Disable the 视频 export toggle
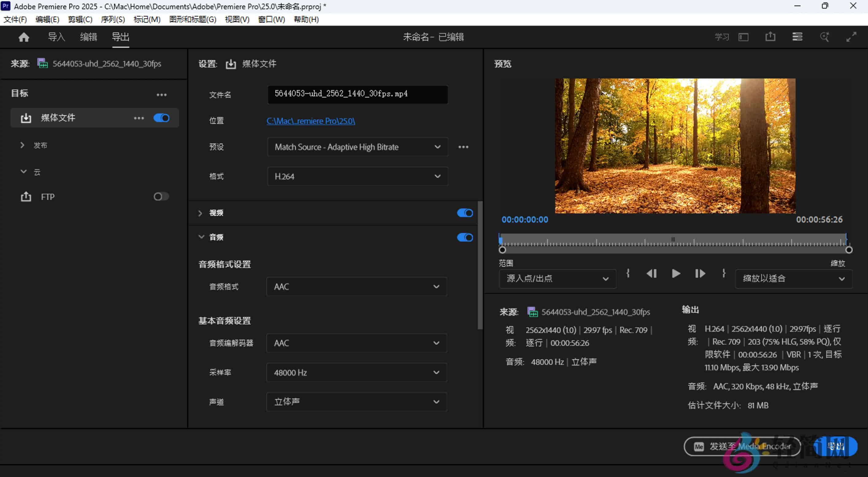The height and width of the screenshot is (477, 868). 465,213
